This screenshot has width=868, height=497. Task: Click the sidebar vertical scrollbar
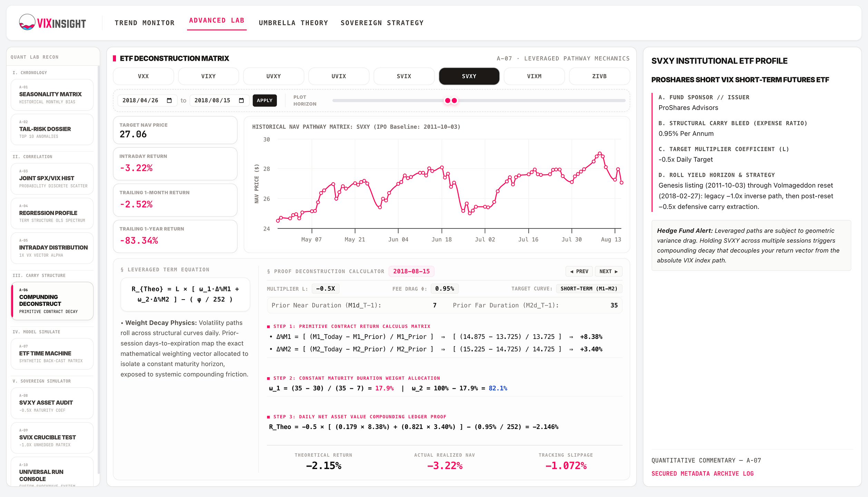pos(99,269)
